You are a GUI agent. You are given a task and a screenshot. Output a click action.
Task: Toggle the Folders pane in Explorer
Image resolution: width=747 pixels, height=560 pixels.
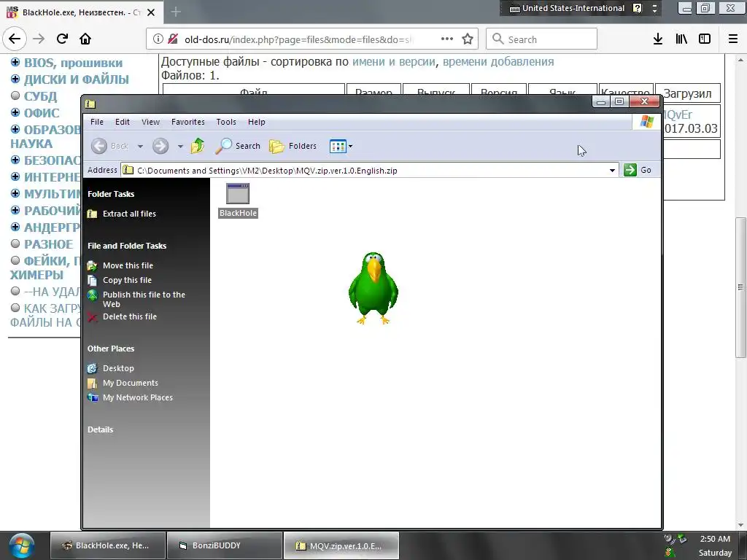[x=293, y=146]
